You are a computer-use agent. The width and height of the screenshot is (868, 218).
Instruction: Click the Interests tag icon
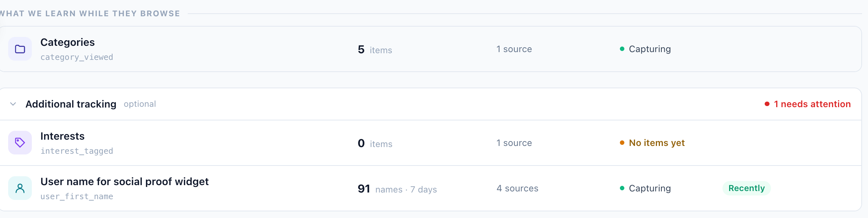[x=20, y=143]
